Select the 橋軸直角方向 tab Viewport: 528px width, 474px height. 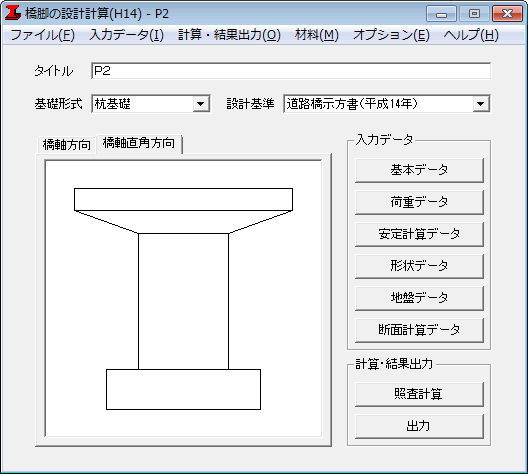pyautogui.click(x=139, y=143)
